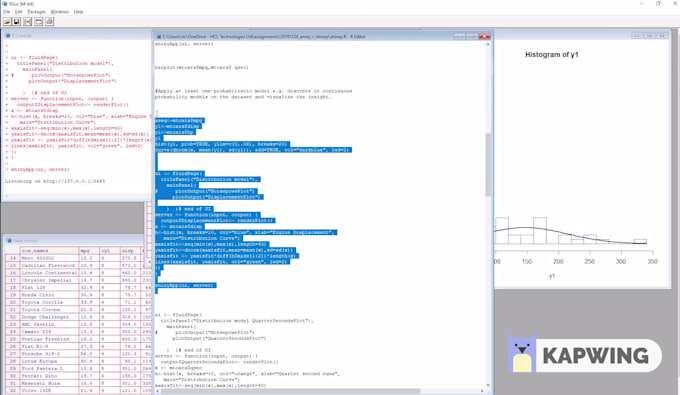The width and height of the screenshot is (680, 395).
Task: Click the Print toolbar icon
Action: 49,21
